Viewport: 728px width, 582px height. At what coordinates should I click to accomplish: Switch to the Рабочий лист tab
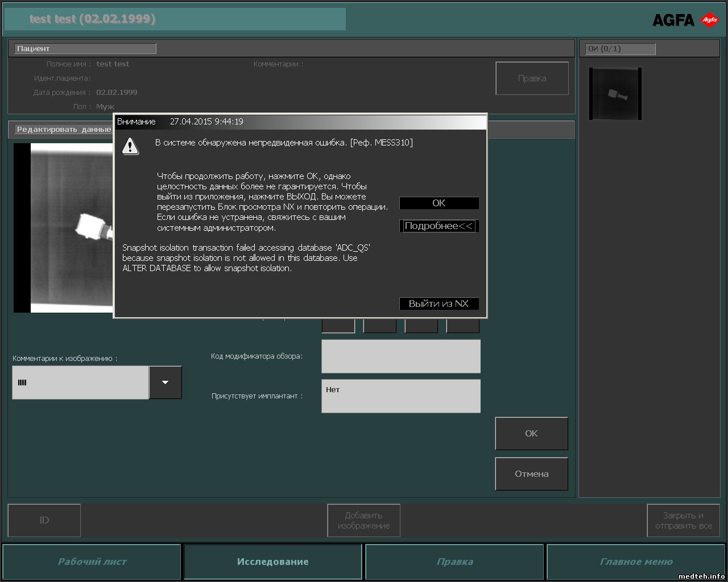tap(92, 562)
